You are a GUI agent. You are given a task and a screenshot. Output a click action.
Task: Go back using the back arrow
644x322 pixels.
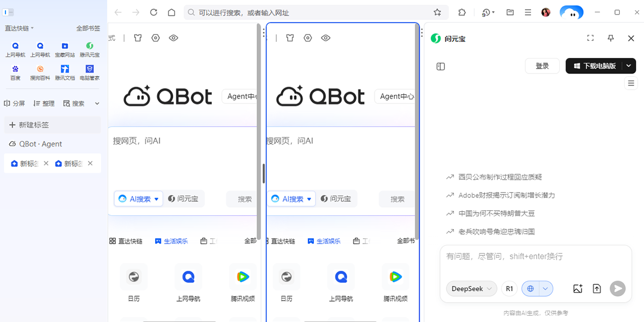pos(118,12)
